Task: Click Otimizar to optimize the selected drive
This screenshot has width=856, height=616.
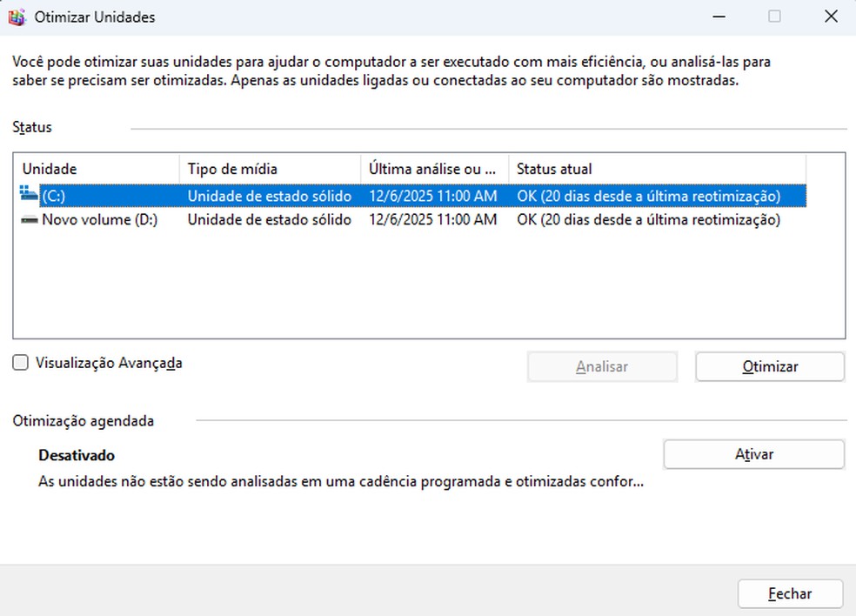Action: coord(769,366)
